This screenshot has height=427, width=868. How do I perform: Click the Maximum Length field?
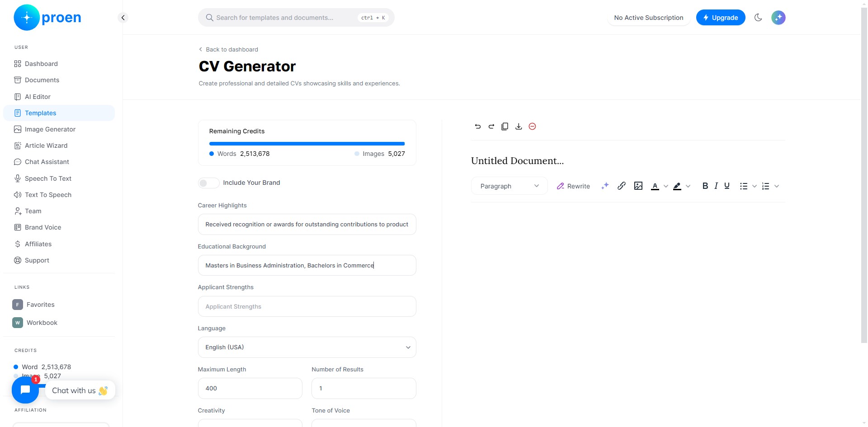coord(250,389)
